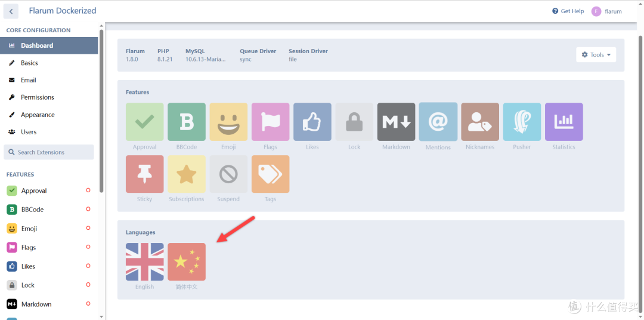The height and width of the screenshot is (320, 644).
Task: Click the Get Help link
Action: click(x=568, y=11)
